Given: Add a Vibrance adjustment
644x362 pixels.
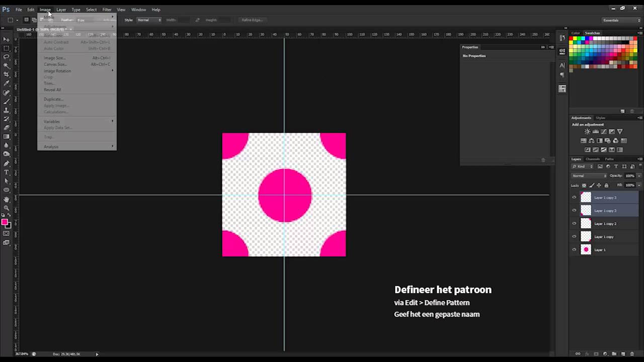Looking at the screenshot, I should coord(619,132).
